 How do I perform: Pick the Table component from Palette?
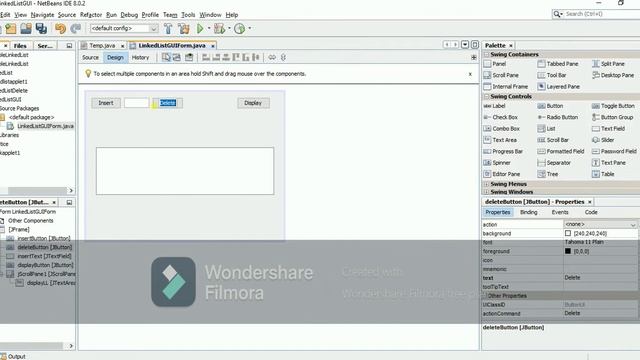(603, 174)
